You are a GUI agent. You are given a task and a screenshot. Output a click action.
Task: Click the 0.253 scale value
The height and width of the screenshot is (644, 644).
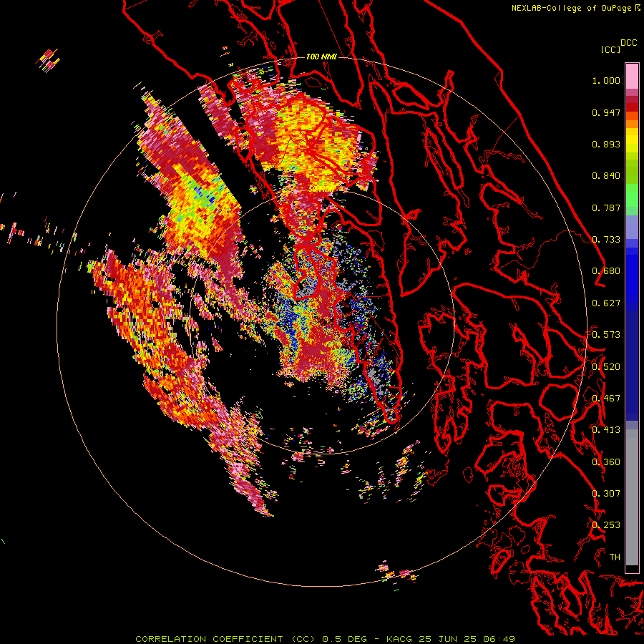point(606,525)
